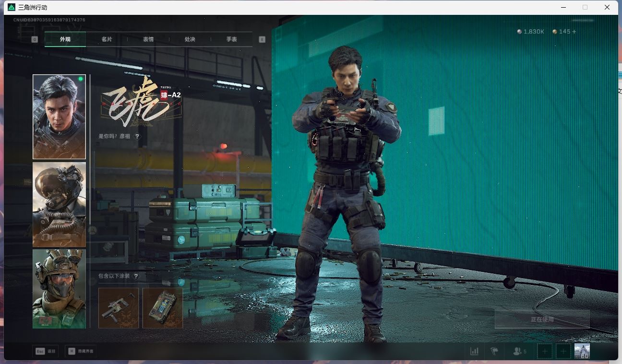Click the 隐藏界面 hide interface button

pos(81,351)
